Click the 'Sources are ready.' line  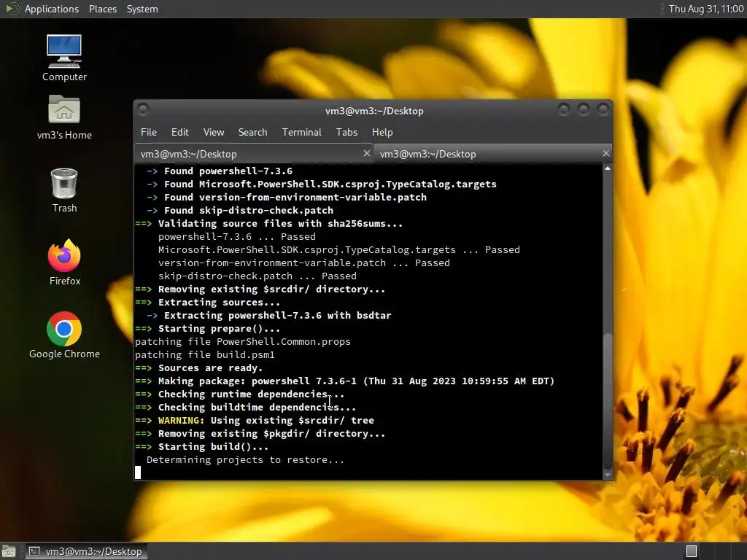[210, 368]
